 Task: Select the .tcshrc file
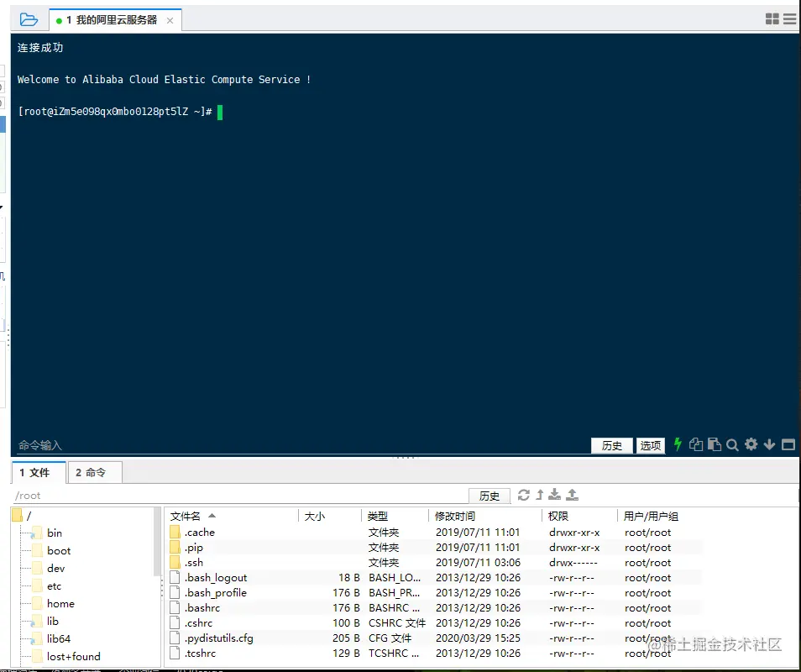click(x=434, y=653)
